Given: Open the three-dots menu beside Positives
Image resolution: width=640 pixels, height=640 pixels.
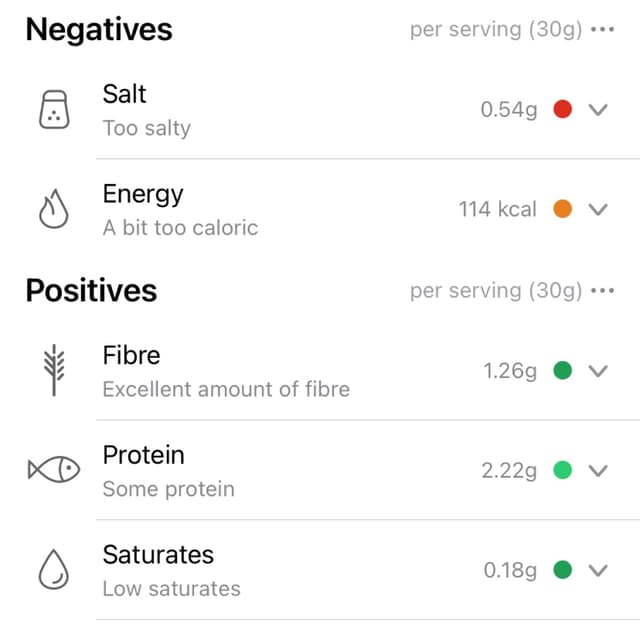Looking at the screenshot, I should [x=602, y=291].
